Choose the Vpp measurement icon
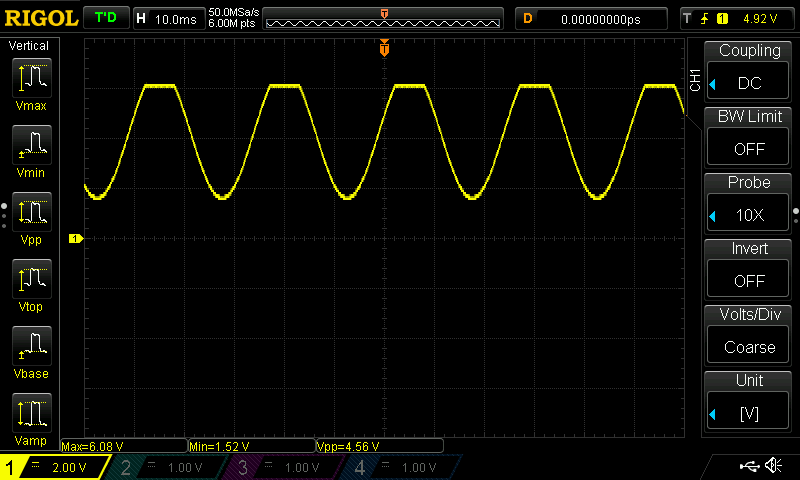Image resolution: width=800 pixels, height=480 pixels. (x=32, y=212)
